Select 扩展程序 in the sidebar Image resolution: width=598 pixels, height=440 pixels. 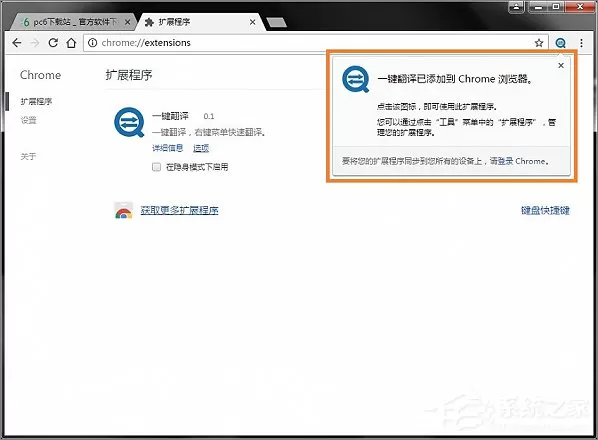[36, 101]
